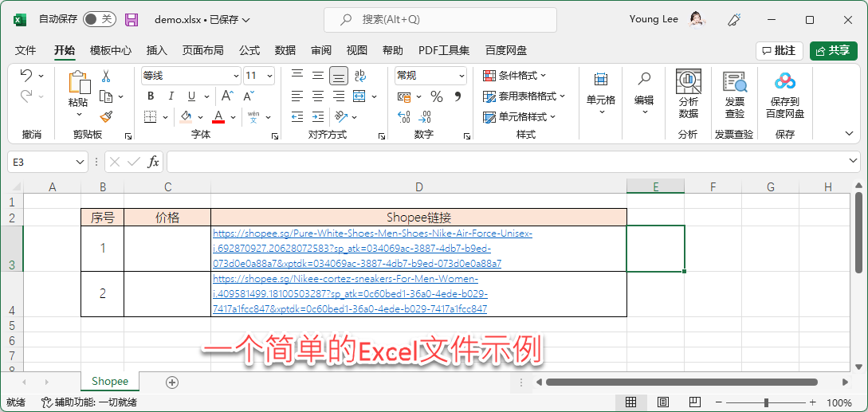Click the Decrease Indent icon
868x412 pixels.
(297, 117)
